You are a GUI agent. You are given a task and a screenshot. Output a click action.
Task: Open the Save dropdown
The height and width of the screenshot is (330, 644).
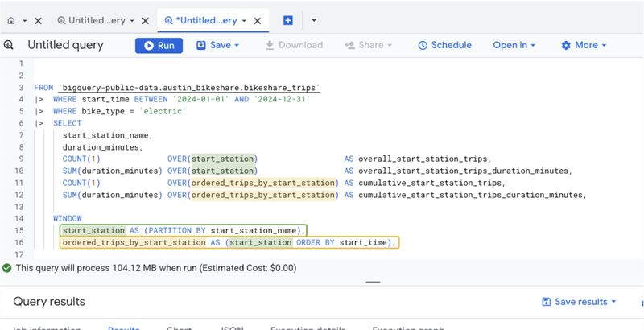pos(217,45)
